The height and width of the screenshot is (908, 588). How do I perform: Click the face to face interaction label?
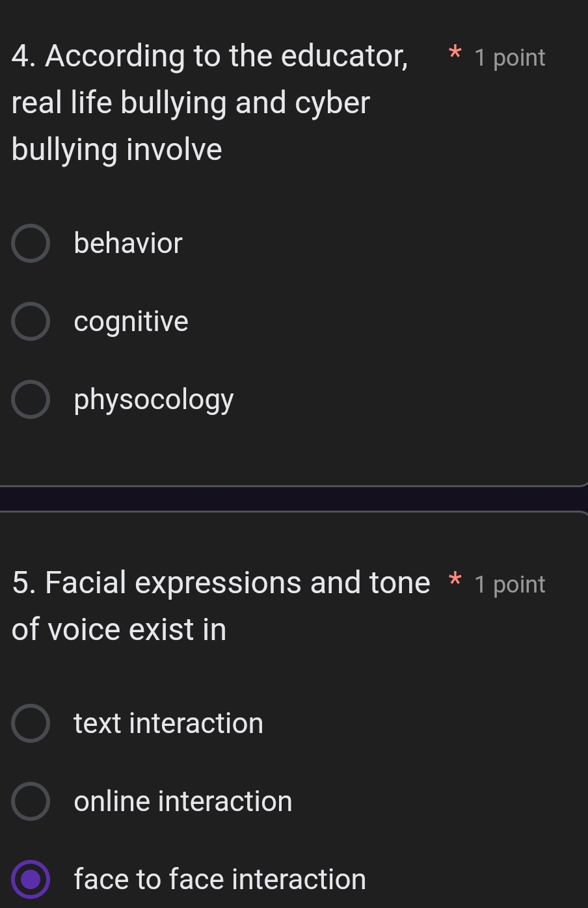point(219,879)
